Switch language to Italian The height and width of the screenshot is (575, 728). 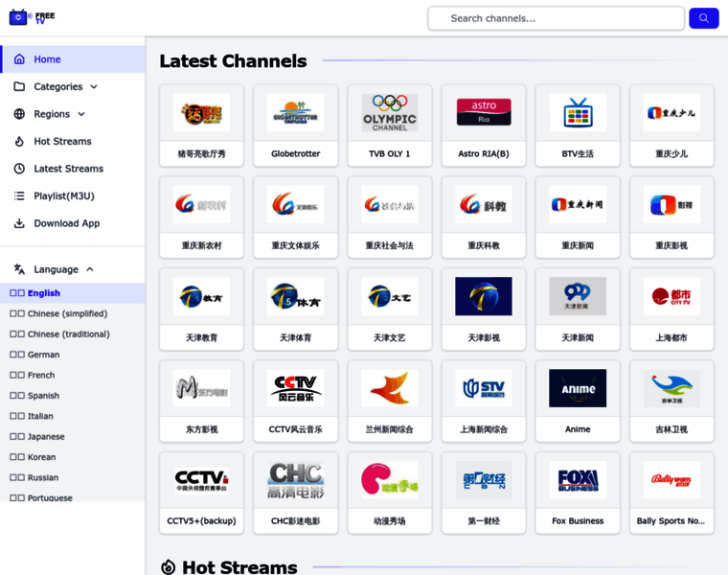[73, 416]
